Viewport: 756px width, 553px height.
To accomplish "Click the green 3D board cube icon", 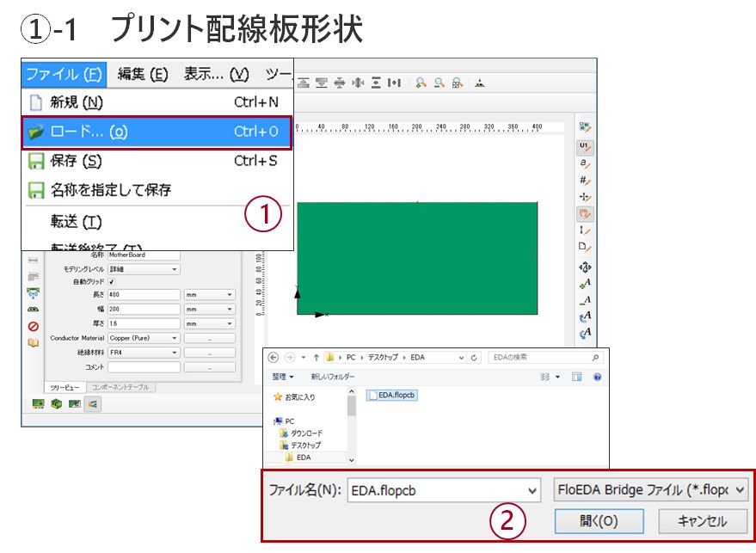I will [x=57, y=403].
